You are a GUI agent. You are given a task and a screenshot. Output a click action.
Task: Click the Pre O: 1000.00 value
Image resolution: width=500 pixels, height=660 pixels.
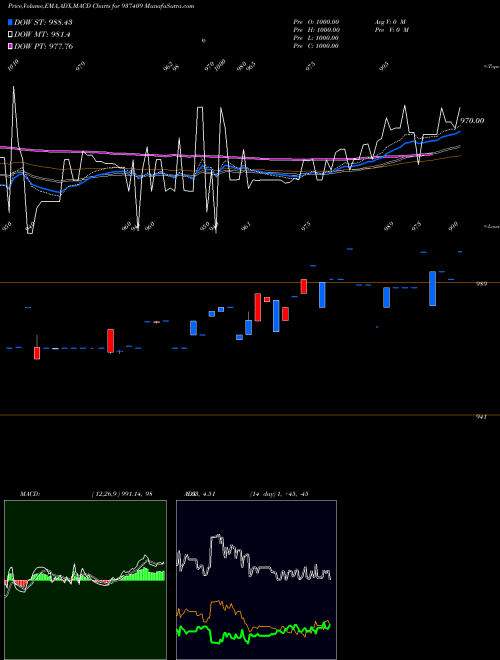pos(316,21)
